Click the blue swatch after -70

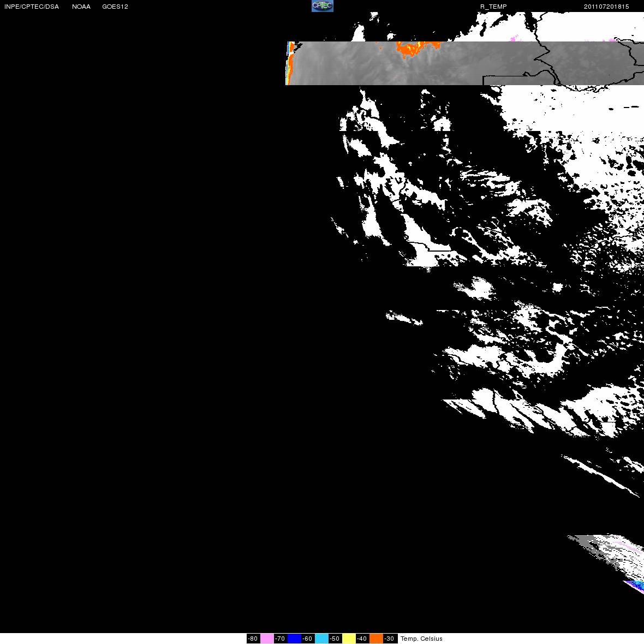[295, 639]
